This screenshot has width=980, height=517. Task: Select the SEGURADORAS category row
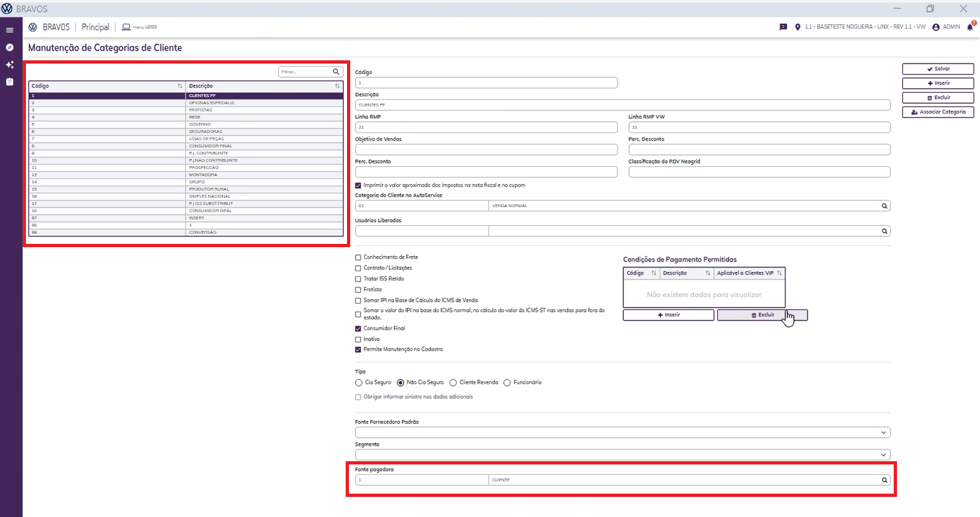[x=185, y=131]
